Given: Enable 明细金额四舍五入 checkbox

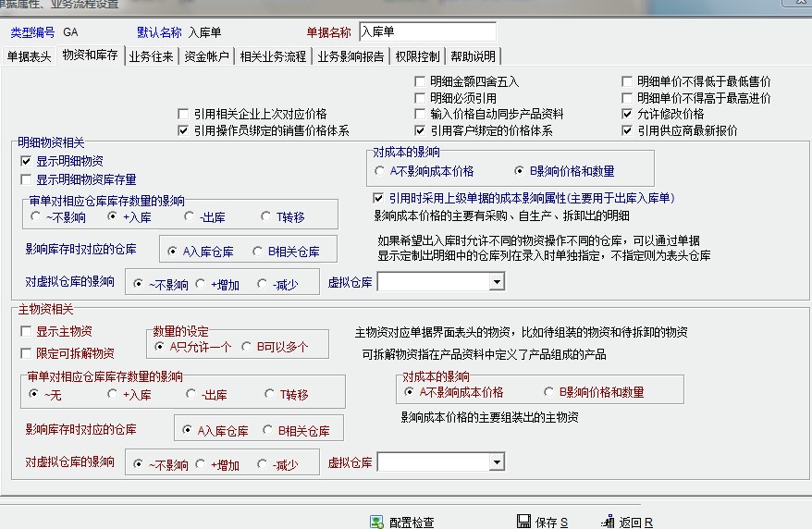Looking at the screenshot, I should coord(422,82).
